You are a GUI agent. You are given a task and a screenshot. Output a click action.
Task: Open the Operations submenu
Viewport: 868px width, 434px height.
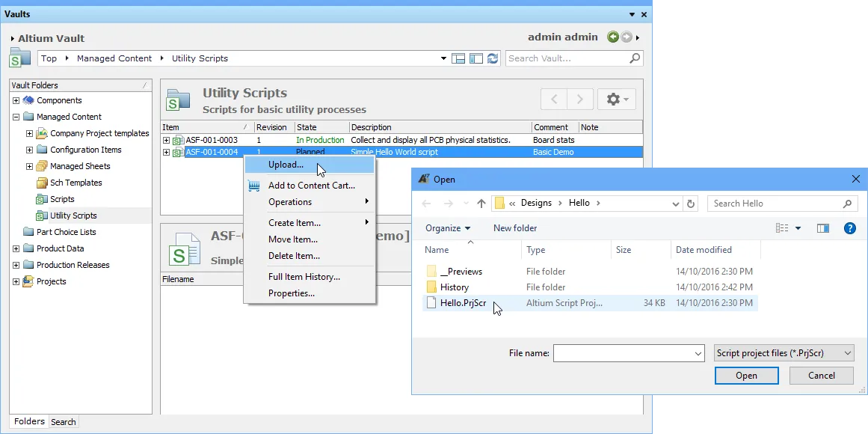310,202
